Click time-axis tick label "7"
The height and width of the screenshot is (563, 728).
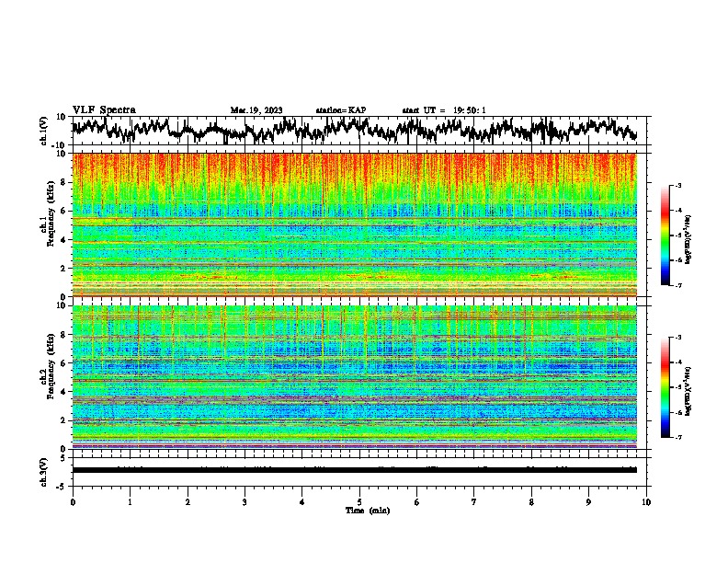click(x=474, y=502)
